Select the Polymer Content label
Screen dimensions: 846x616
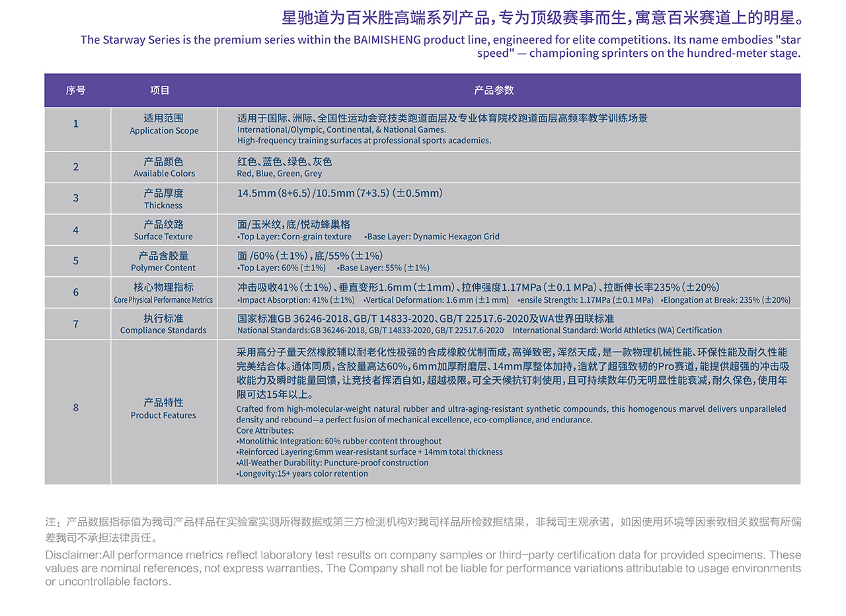click(164, 268)
